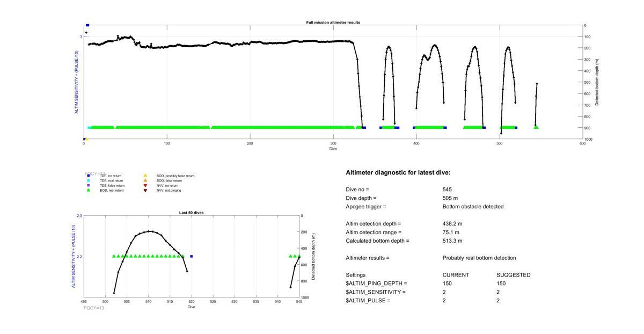This screenshot has width=644, height=334.
Task: Click the 'Dive depth =' label
Action: 361,198
